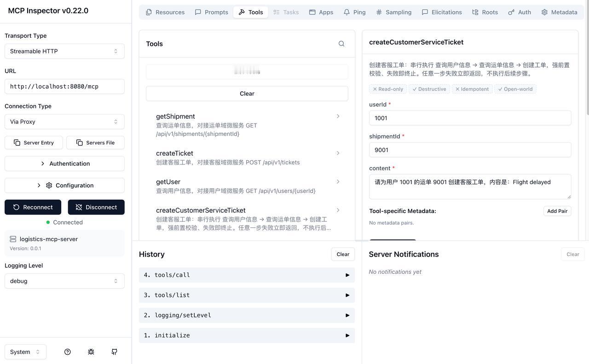Image resolution: width=589 pixels, height=364 pixels.
Task: Switch to the Roots tab
Action: (485, 12)
